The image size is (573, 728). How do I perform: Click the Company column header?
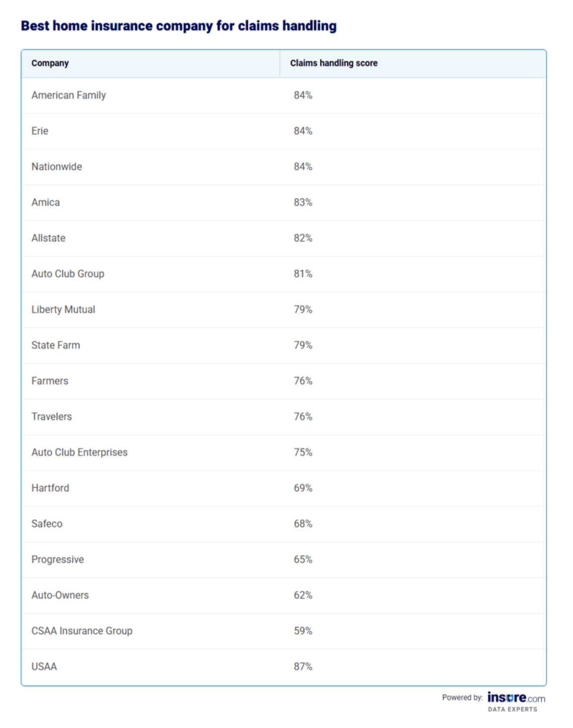click(x=50, y=63)
